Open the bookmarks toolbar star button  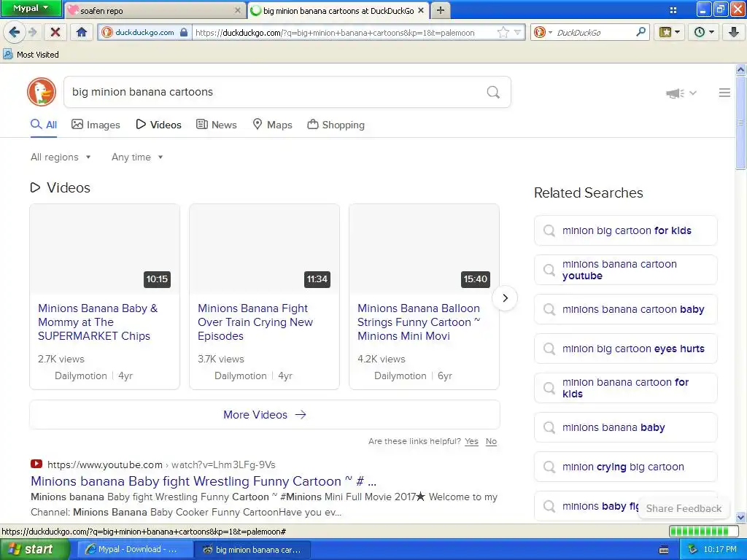coord(670,32)
